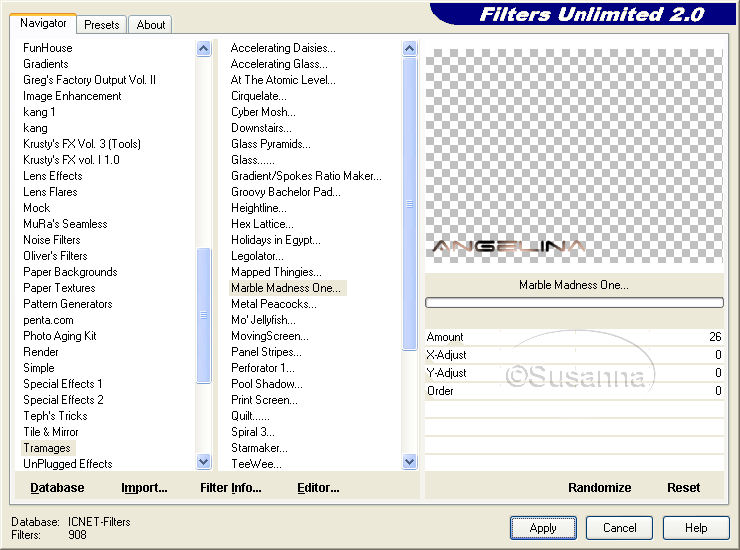This screenshot has width=740, height=550.
Task: Select At The Atomic Level... filter
Action: (283, 80)
